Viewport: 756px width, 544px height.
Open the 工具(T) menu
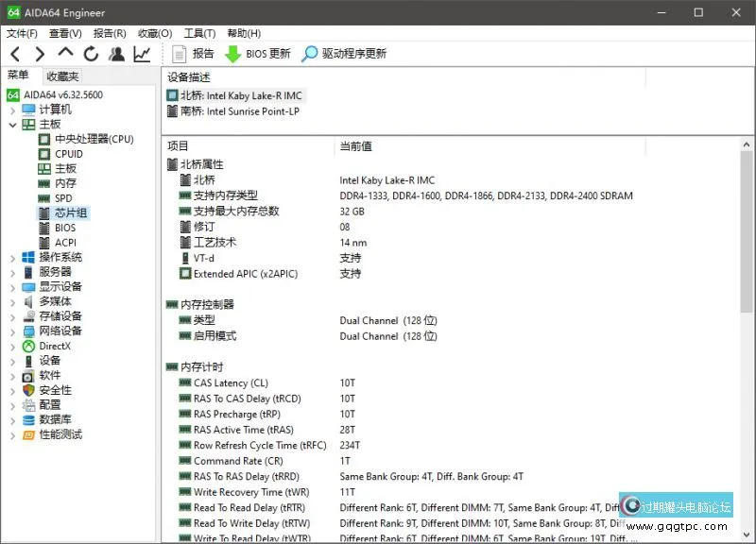coord(199,33)
